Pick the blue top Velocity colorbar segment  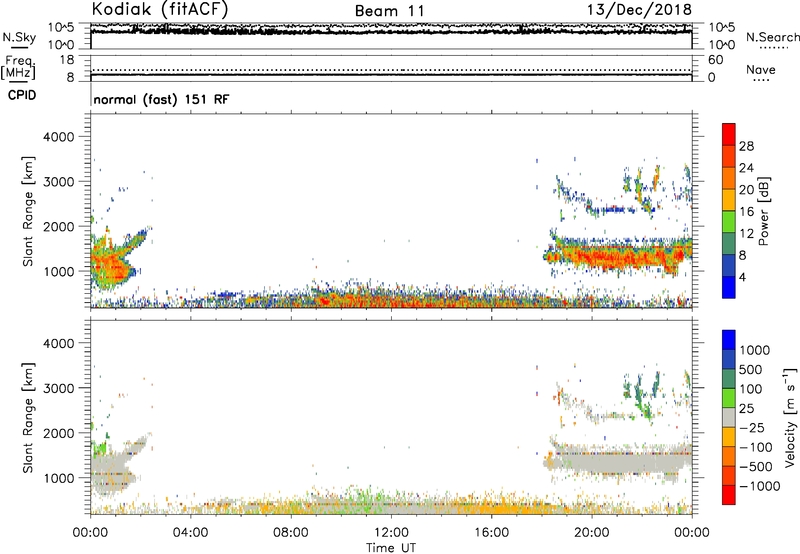pyautogui.click(x=729, y=340)
